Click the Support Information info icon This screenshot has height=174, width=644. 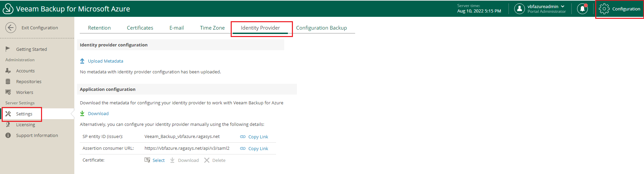click(8, 135)
